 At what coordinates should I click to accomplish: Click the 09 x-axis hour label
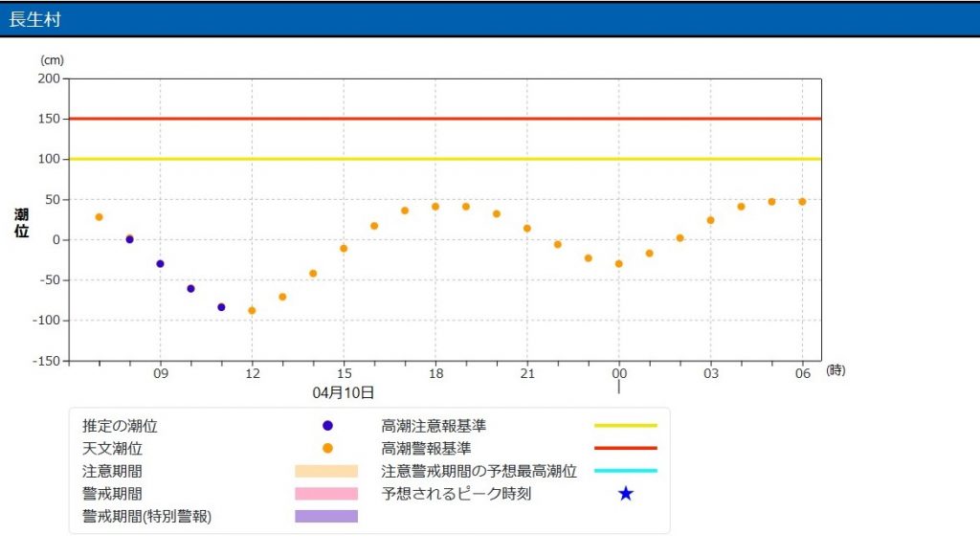point(161,373)
